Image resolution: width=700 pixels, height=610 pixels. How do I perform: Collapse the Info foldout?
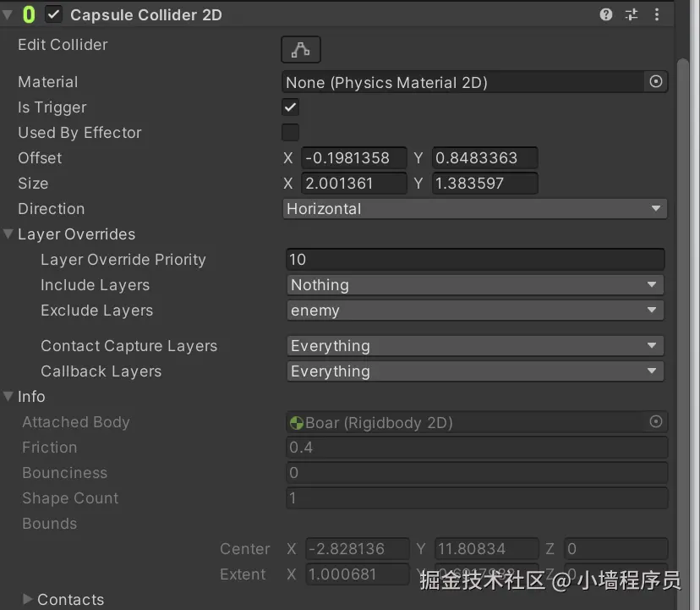8,396
